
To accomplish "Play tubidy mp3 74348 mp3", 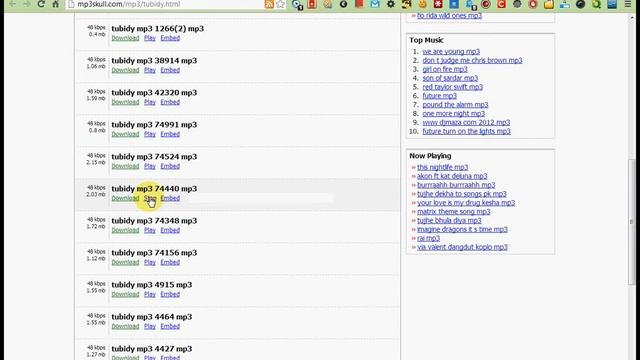I will point(150,230).
